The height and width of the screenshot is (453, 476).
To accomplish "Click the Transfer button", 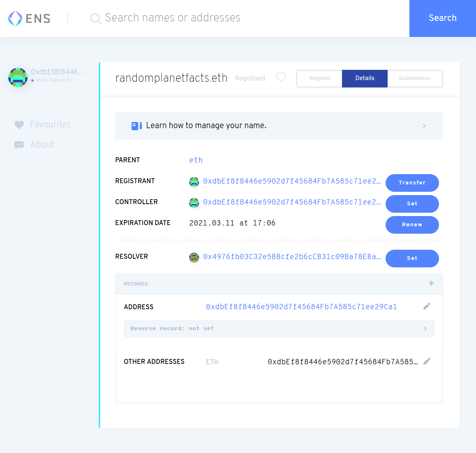I will pos(412,183).
